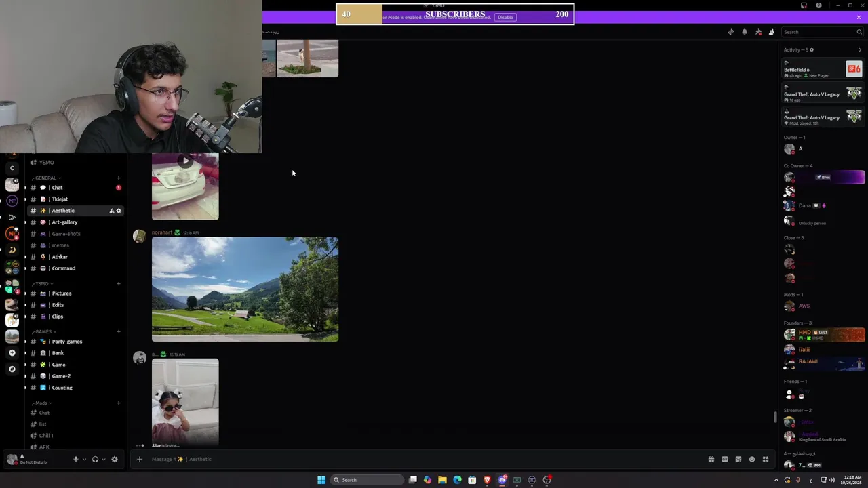Click the notification bell icon
868x488 pixels.
pos(744,32)
